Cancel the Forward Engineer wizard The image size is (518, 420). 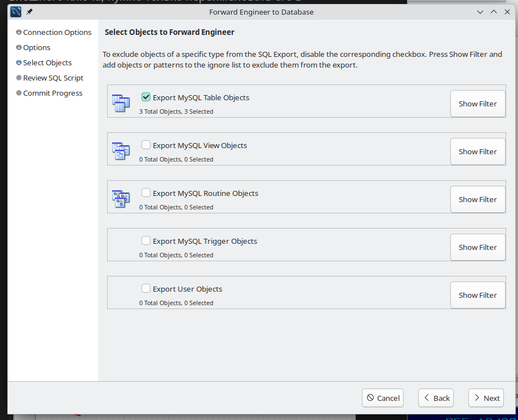383,398
